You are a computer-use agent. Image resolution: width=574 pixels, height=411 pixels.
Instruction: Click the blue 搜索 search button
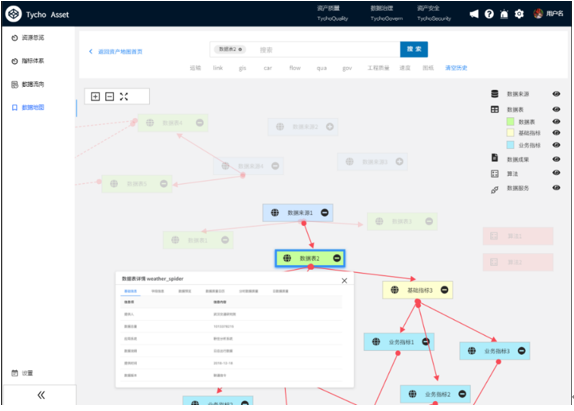click(414, 49)
